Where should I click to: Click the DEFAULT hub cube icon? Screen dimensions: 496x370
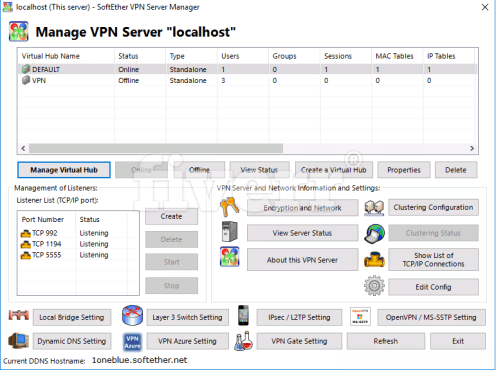click(26, 69)
